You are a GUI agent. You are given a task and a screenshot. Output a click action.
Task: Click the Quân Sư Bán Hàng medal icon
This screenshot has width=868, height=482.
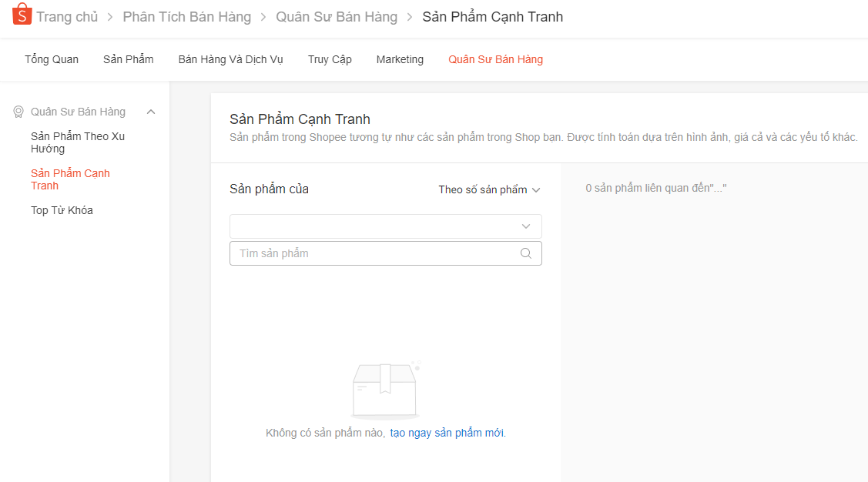(x=18, y=112)
